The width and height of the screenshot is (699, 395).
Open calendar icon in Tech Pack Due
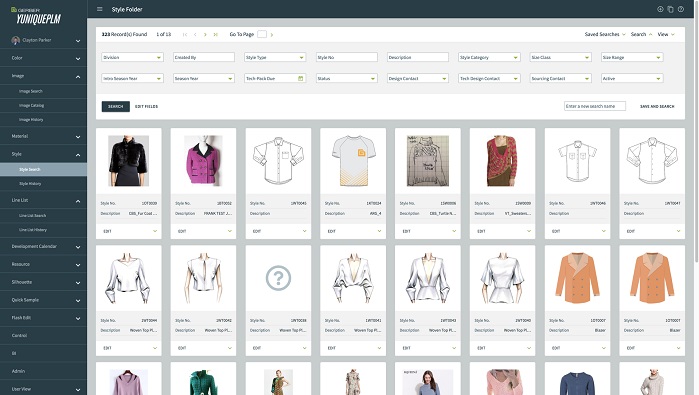pos(300,78)
